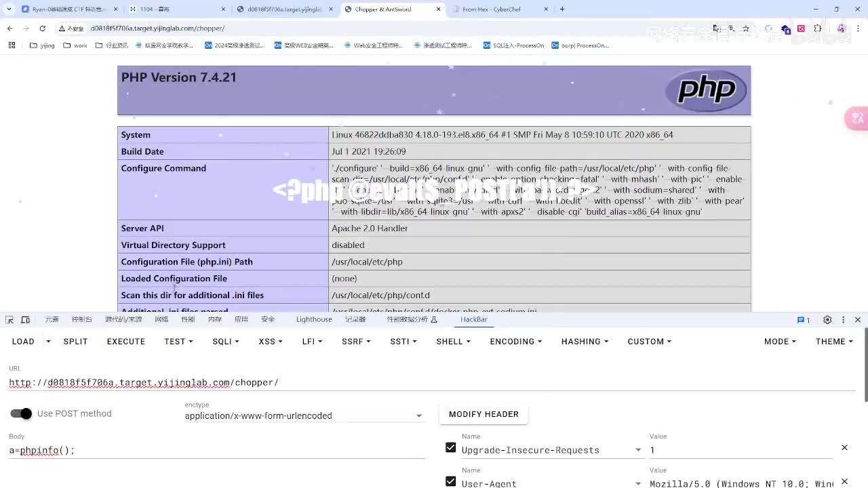The width and height of the screenshot is (868, 488).
Task: Remove the User-Agent header row
Action: click(x=844, y=481)
